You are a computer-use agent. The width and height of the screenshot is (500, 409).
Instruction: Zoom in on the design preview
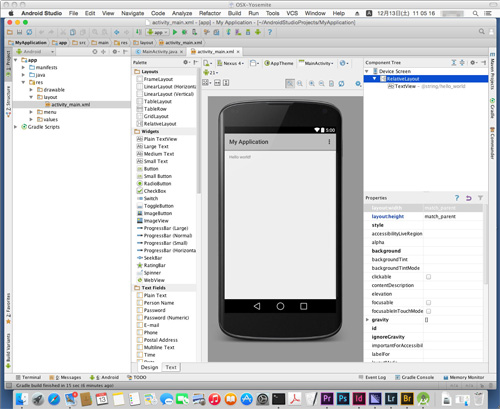tap(312, 83)
